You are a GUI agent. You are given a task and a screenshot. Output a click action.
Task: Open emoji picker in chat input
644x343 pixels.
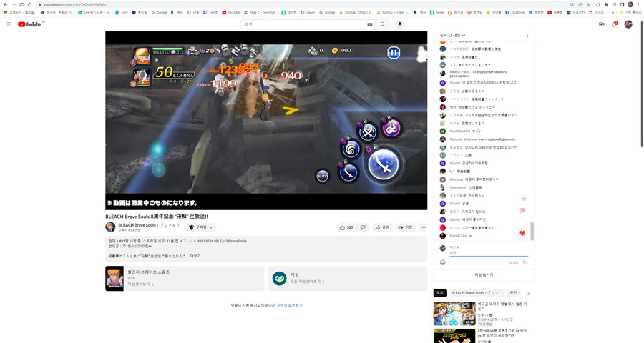click(443, 262)
